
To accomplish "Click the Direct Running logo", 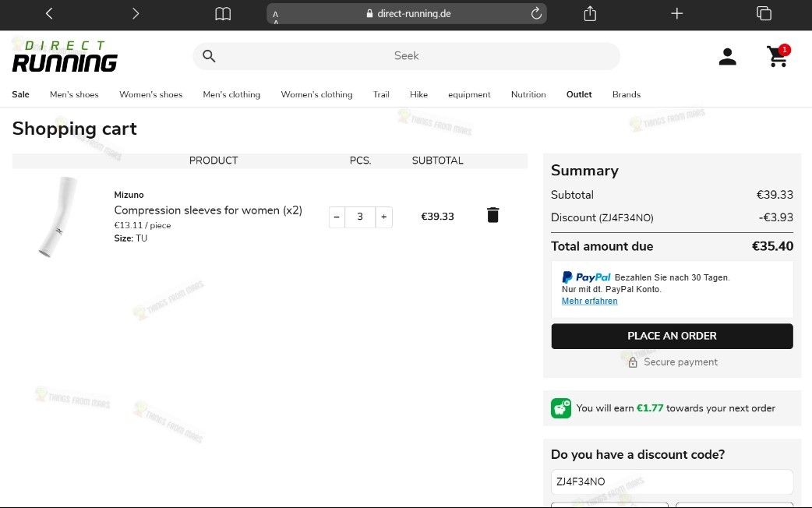I will point(65,56).
